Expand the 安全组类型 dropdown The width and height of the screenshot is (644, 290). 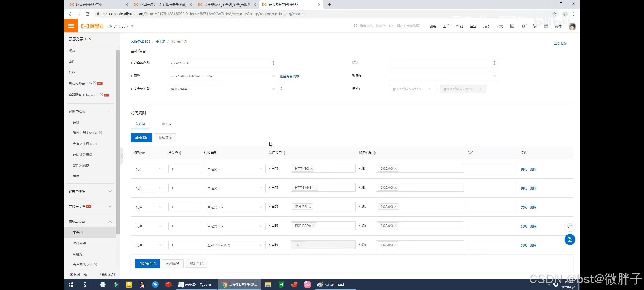coord(223,89)
